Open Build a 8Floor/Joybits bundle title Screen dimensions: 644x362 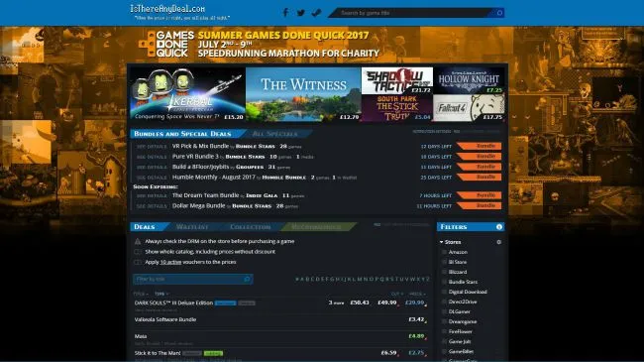200,167
